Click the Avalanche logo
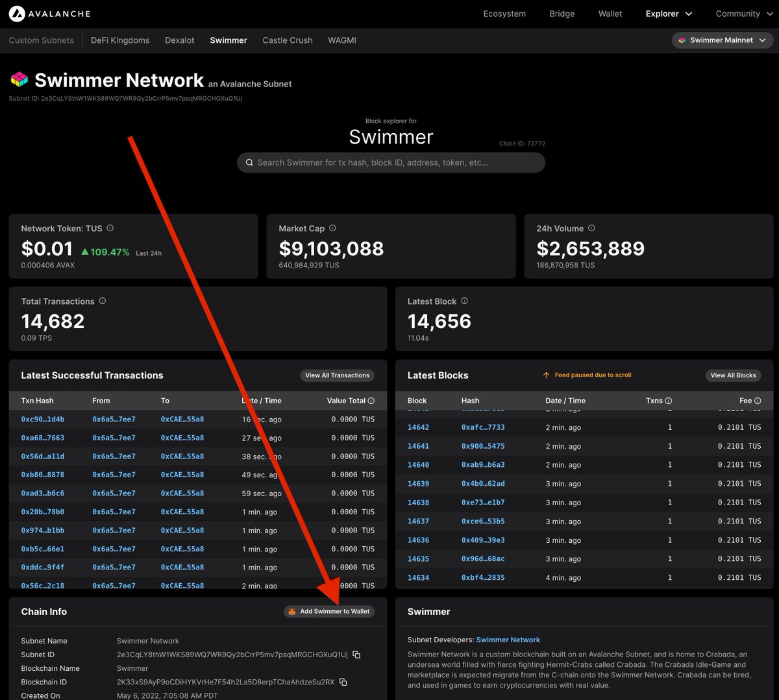 [x=49, y=13]
